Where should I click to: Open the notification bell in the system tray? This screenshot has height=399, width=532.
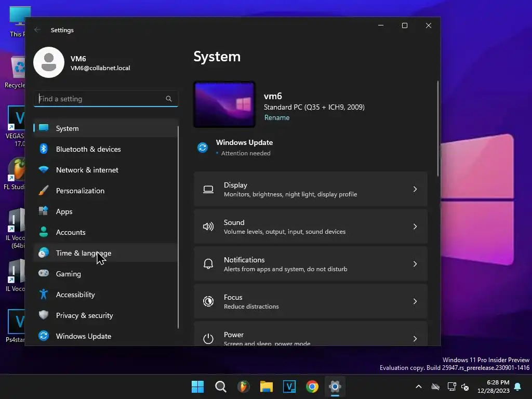(518, 387)
